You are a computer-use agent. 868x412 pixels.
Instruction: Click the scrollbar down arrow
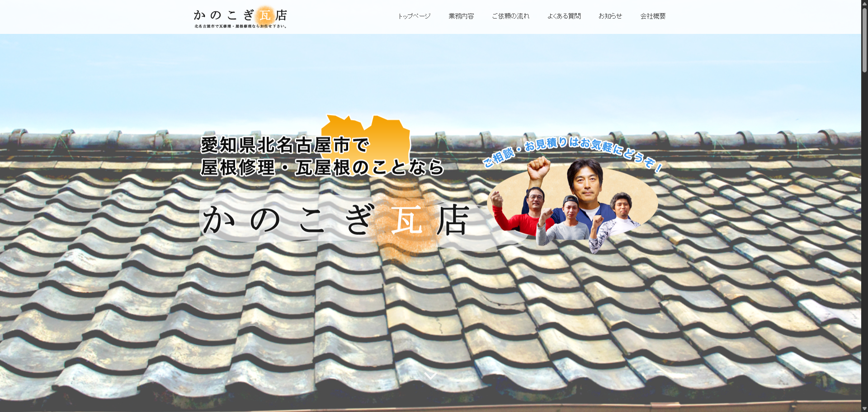click(x=864, y=408)
